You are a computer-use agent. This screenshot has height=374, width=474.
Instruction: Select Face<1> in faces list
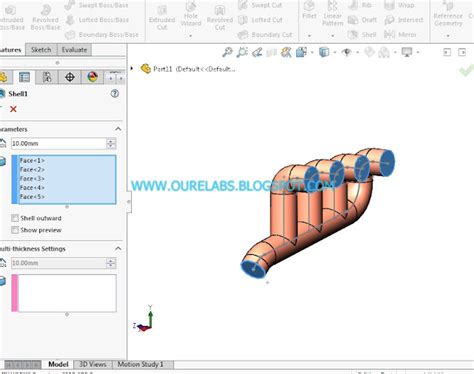tap(32, 161)
